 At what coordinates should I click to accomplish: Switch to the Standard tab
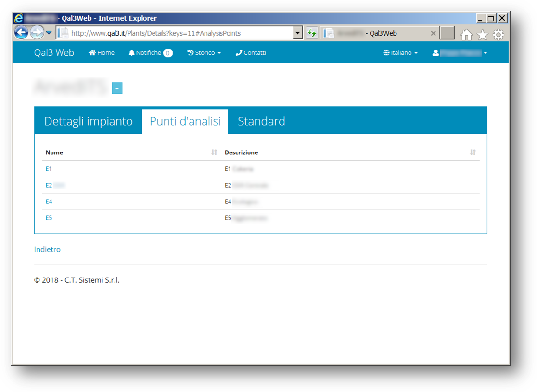261,121
